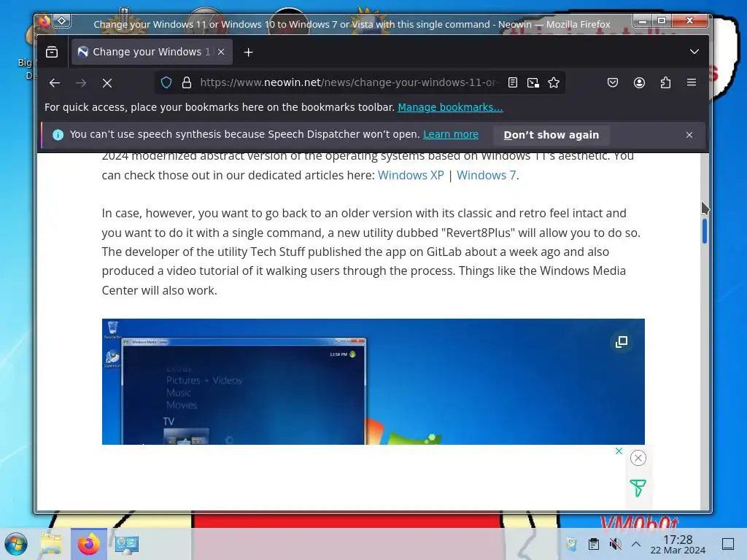Open Picture-in-Picture icon in address bar
The width and height of the screenshot is (747, 560).
coord(533,83)
